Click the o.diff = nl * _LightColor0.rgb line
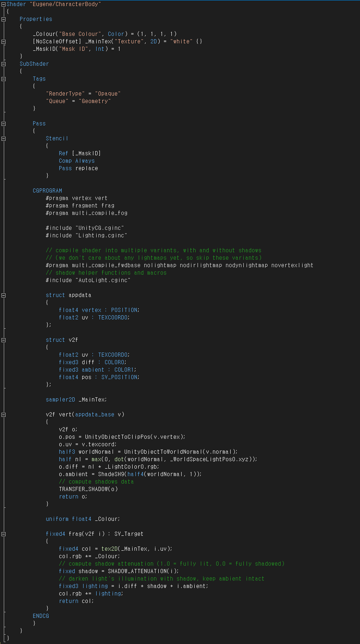This screenshot has width=360, height=644. coord(109,467)
